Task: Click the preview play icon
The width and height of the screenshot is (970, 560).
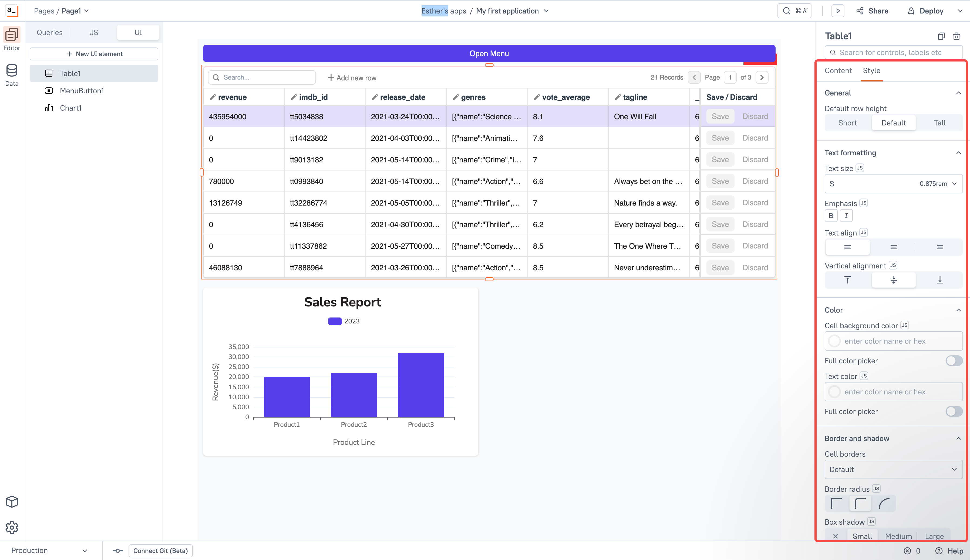Action: click(x=838, y=11)
